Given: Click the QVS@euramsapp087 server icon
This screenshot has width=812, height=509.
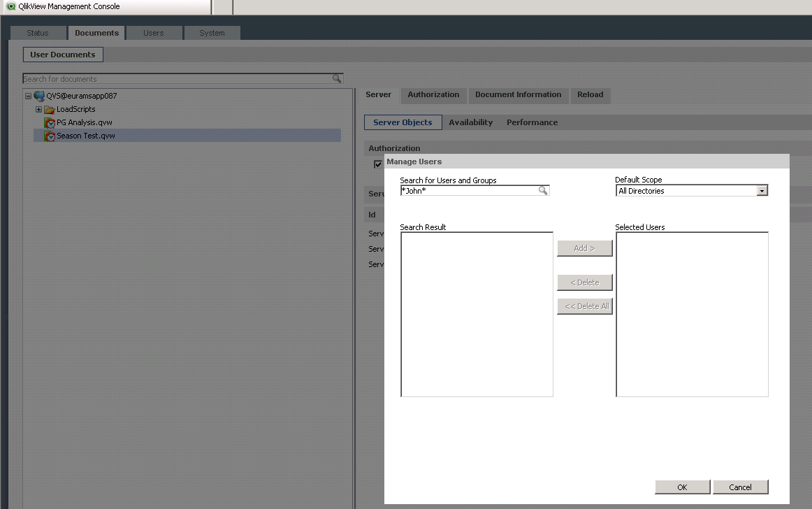Looking at the screenshot, I should coord(39,96).
